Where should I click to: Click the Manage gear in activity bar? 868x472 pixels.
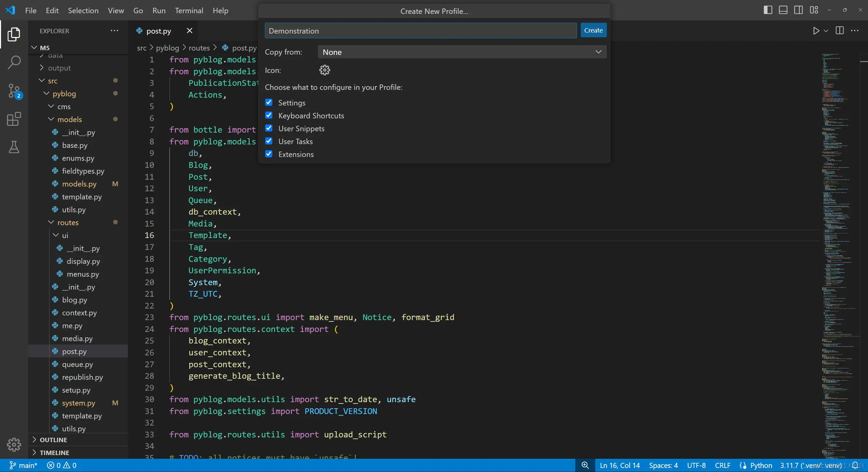coord(14,444)
